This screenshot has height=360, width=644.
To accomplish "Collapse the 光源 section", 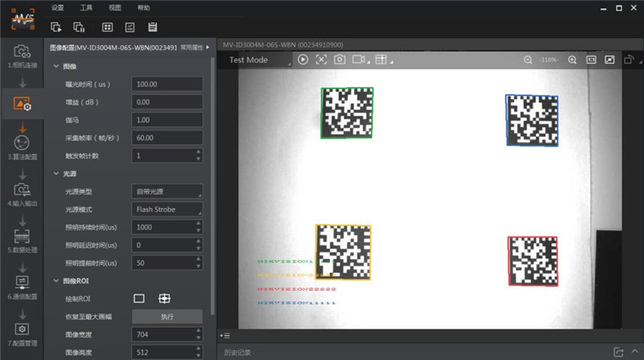I will click(x=56, y=174).
